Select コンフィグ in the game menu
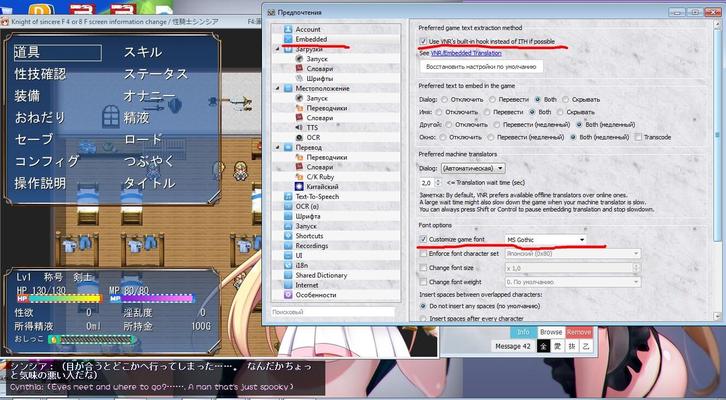This screenshot has height=400, width=726. pos(46,161)
